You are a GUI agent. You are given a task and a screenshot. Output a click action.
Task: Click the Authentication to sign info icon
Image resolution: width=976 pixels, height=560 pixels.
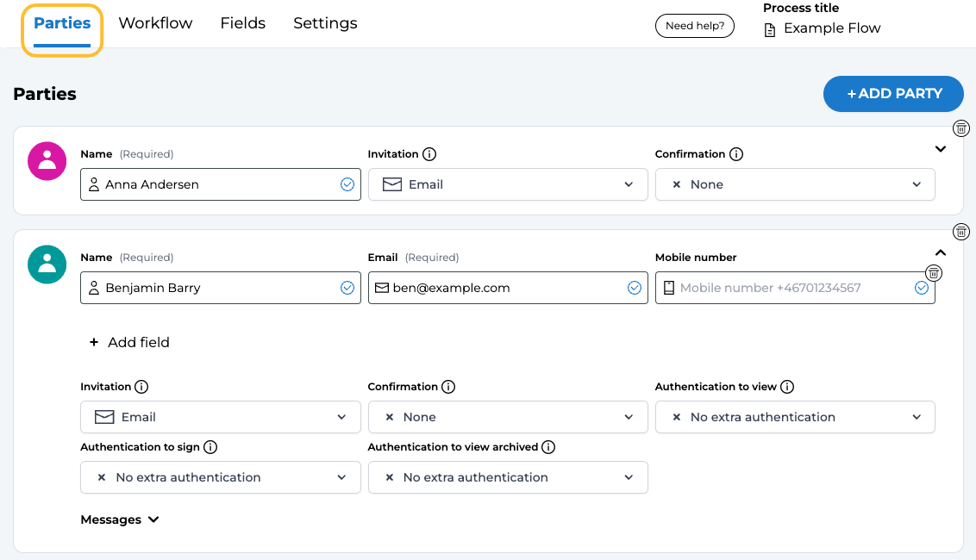(210, 447)
